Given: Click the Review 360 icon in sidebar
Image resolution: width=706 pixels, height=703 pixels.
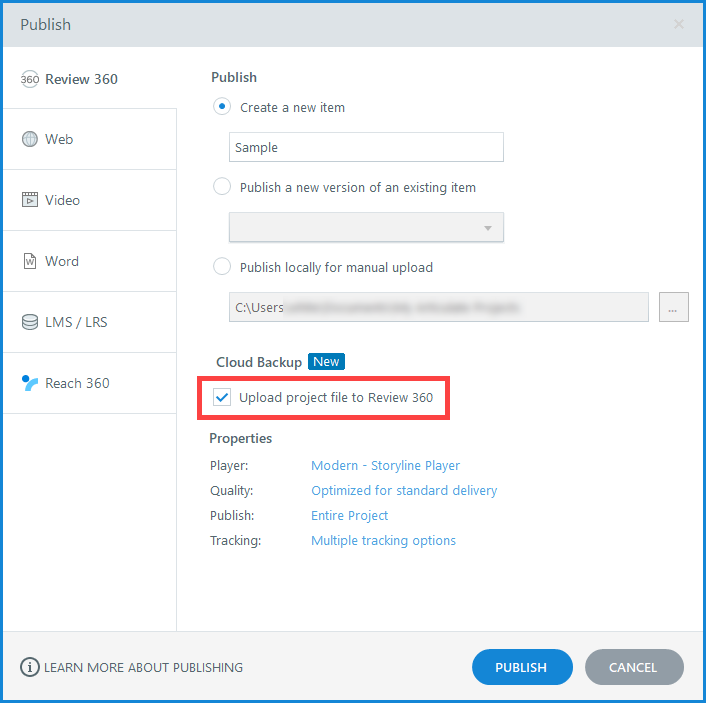Looking at the screenshot, I should [x=30, y=79].
